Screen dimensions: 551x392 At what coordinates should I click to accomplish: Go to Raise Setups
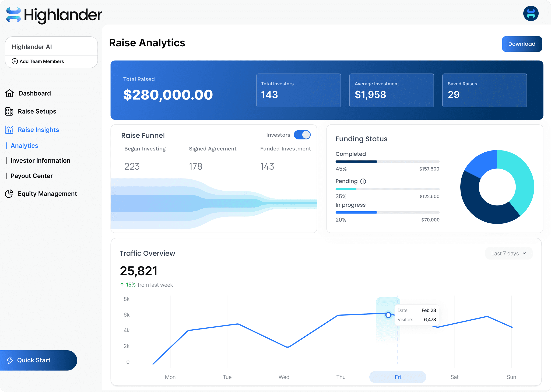(31, 111)
